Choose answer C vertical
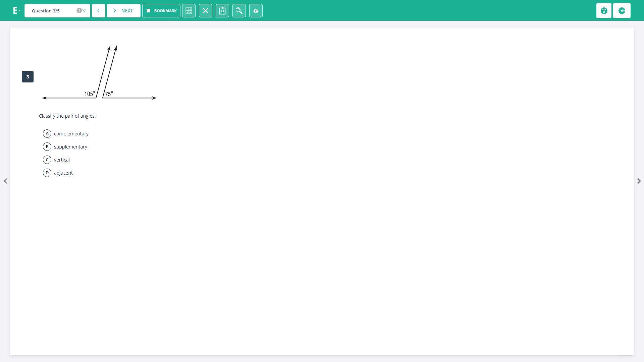Screen dimensions: 644x362 (47, 160)
